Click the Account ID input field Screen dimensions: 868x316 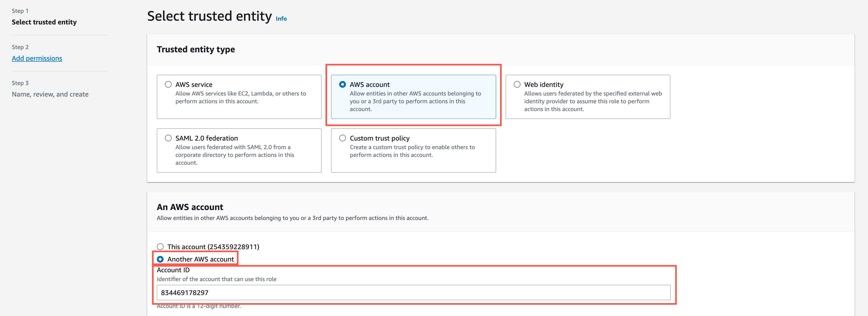[413, 292]
